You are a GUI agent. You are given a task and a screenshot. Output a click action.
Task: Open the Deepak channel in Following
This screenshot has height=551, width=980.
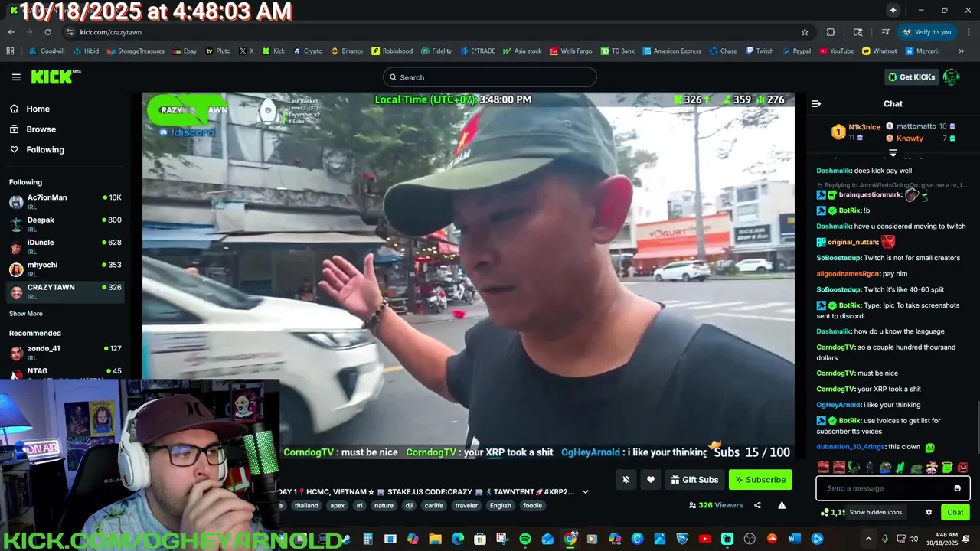(65, 224)
